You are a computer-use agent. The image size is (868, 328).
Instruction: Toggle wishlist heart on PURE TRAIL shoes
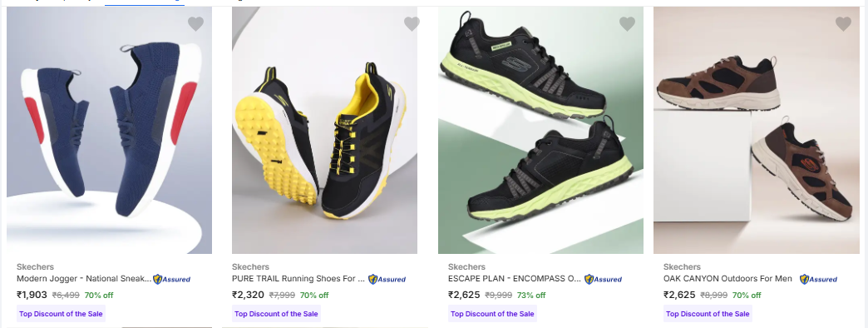(x=412, y=24)
